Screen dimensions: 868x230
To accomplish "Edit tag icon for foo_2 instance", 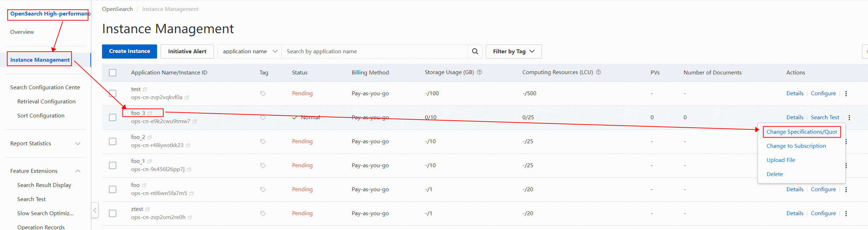I will point(263,141).
